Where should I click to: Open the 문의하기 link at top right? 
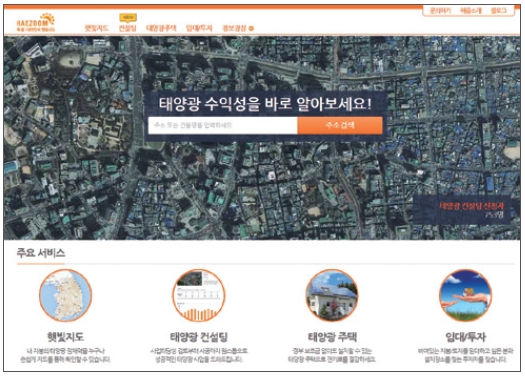(x=440, y=11)
